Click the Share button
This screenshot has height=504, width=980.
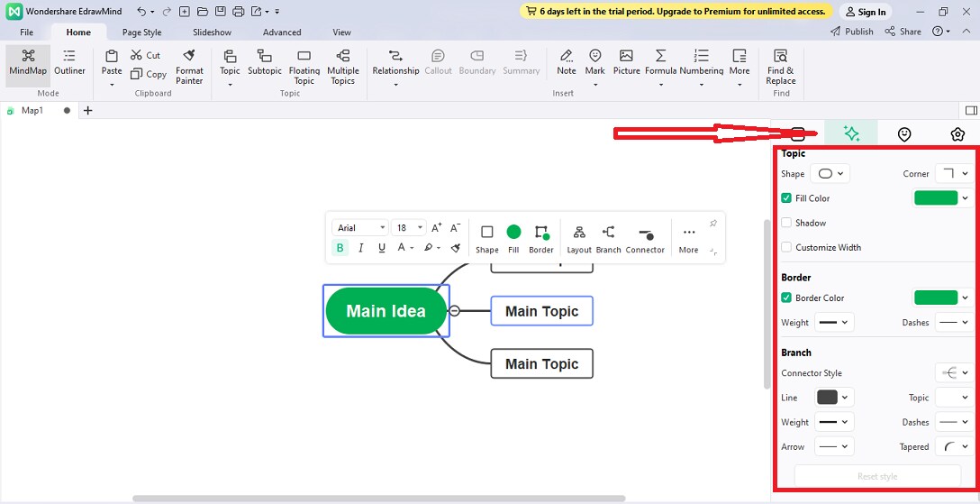903,32
